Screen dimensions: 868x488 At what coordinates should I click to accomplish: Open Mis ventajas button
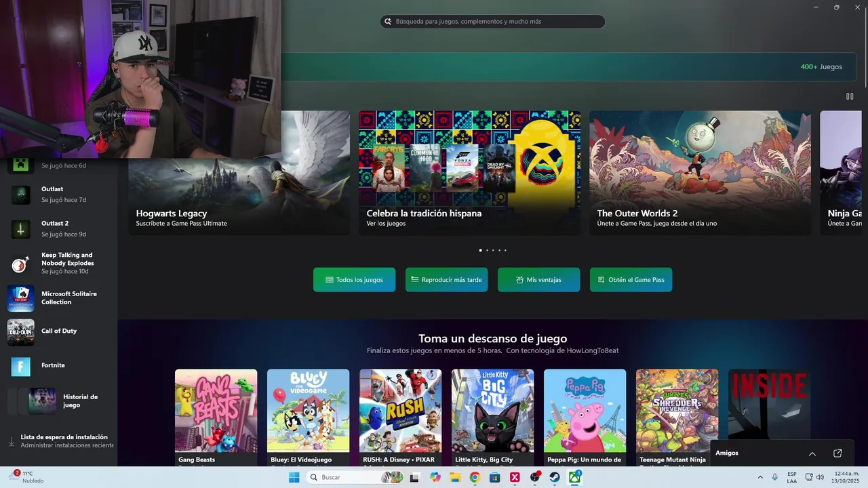[538, 280]
